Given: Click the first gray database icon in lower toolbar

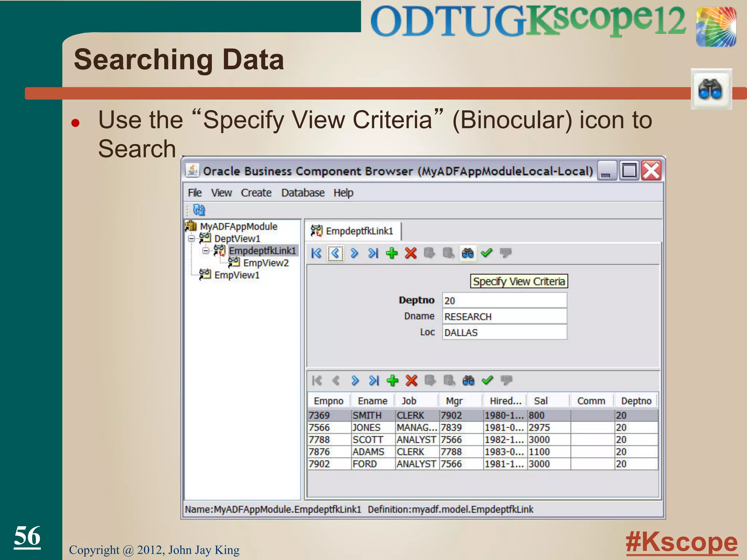Looking at the screenshot, I should point(430,381).
